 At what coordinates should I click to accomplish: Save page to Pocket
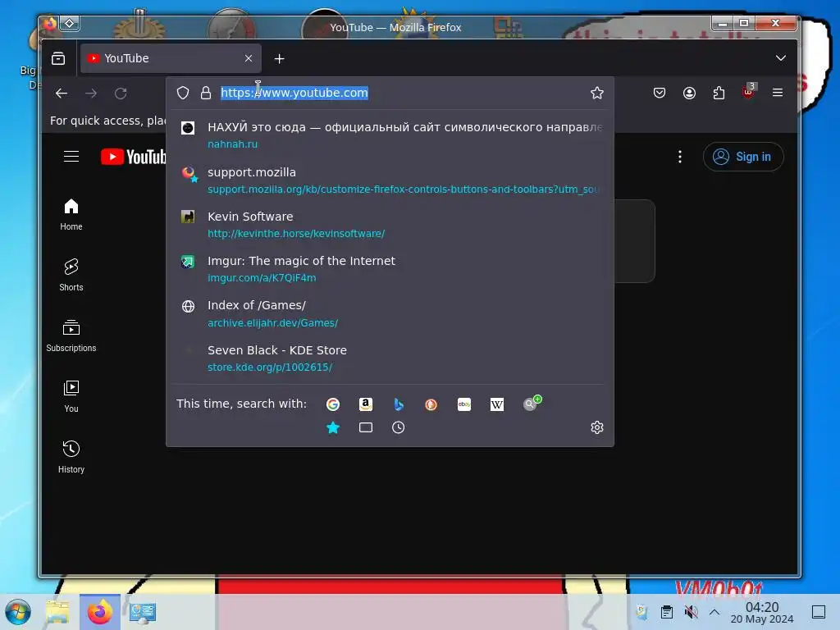660,93
